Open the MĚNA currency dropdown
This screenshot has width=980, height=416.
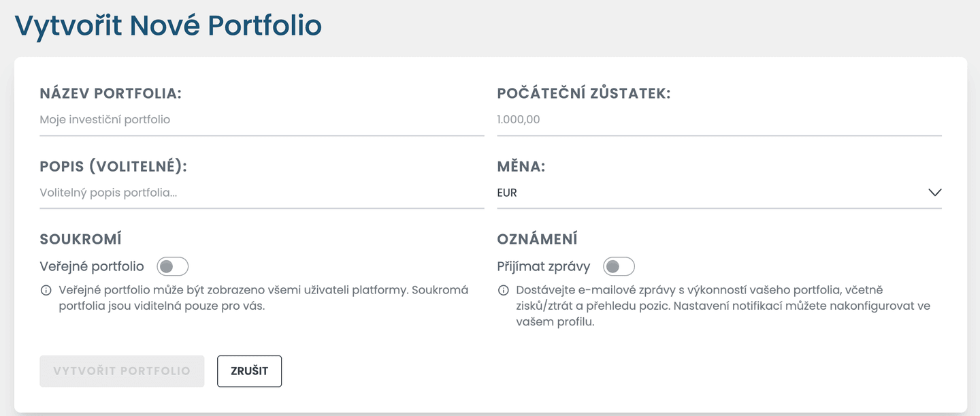coord(718,192)
